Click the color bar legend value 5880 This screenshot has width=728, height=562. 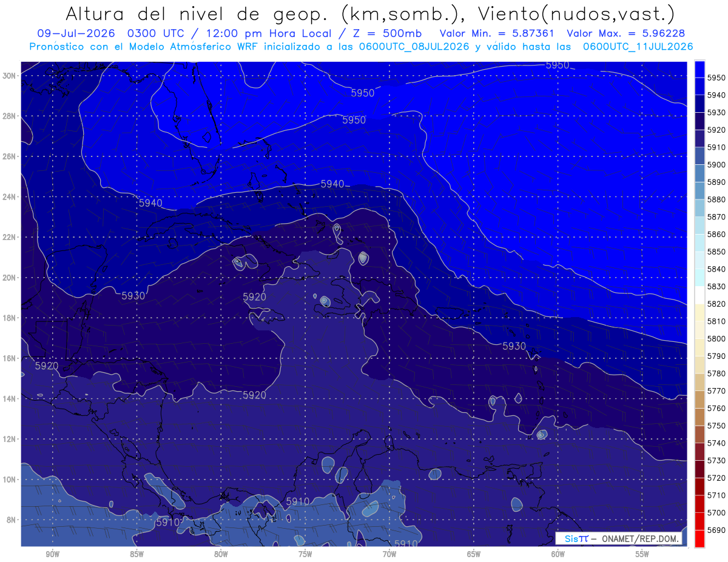716,199
